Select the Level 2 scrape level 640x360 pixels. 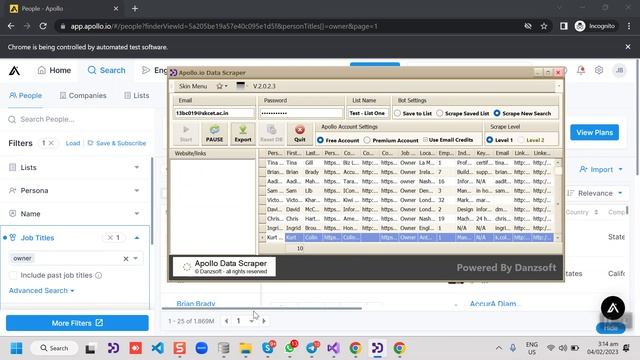[521, 140]
